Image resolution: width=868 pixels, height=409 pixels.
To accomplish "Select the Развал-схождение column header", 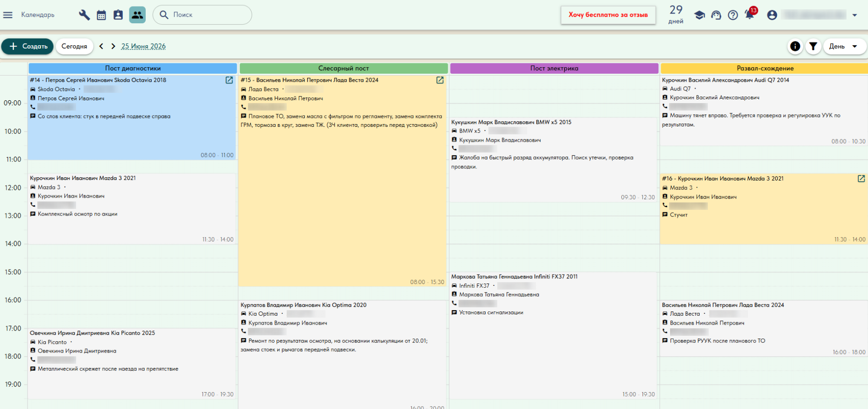I will (x=765, y=68).
